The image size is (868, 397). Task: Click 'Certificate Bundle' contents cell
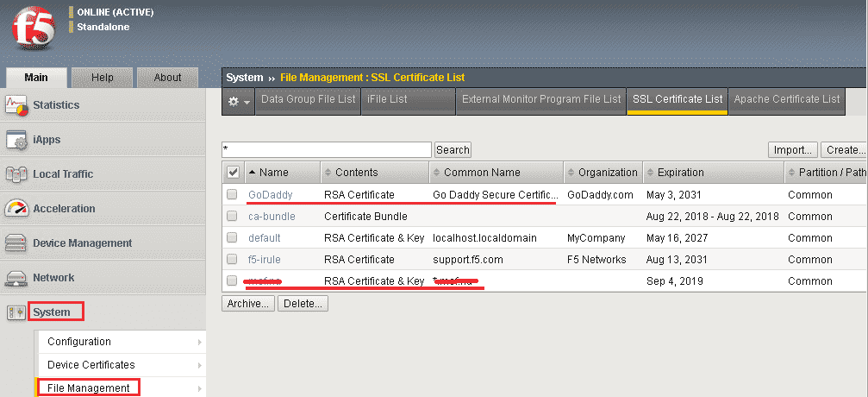pos(366,217)
